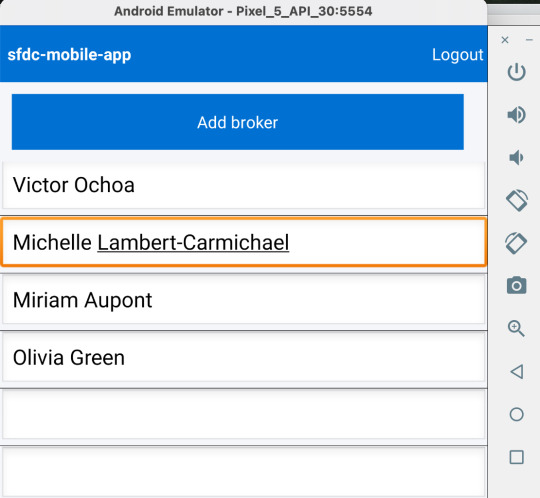Select the Miriam Aupont list item
Viewport: 540px width, 498px height.
(x=243, y=300)
